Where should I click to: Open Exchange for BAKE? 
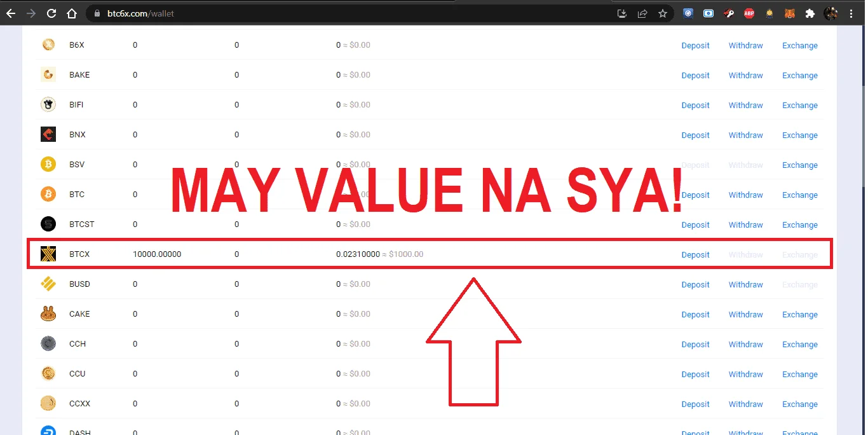pos(800,76)
